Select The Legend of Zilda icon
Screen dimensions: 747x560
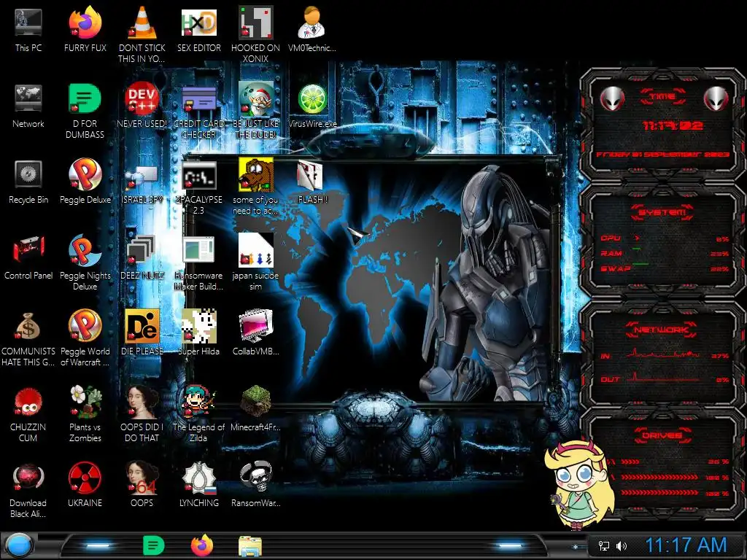[x=198, y=414]
